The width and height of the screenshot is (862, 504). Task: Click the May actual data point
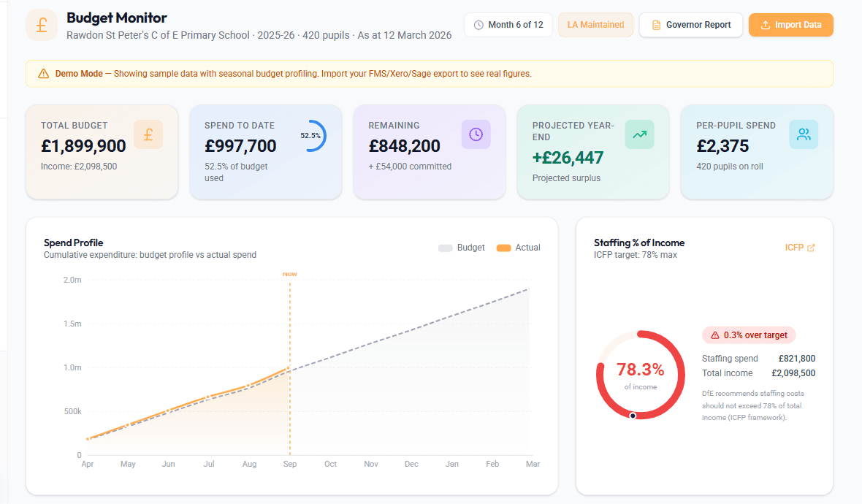coord(128,425)
